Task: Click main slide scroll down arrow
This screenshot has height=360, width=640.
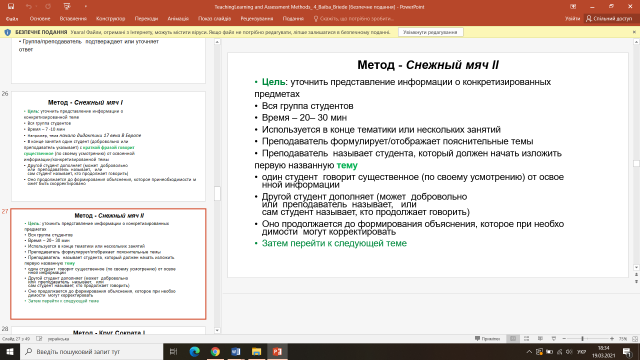Action: tap(636, 267)
